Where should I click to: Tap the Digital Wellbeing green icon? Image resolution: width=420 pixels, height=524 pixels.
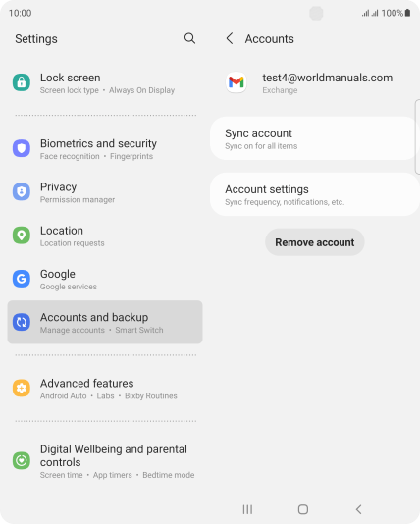click(x=22, y=460)
